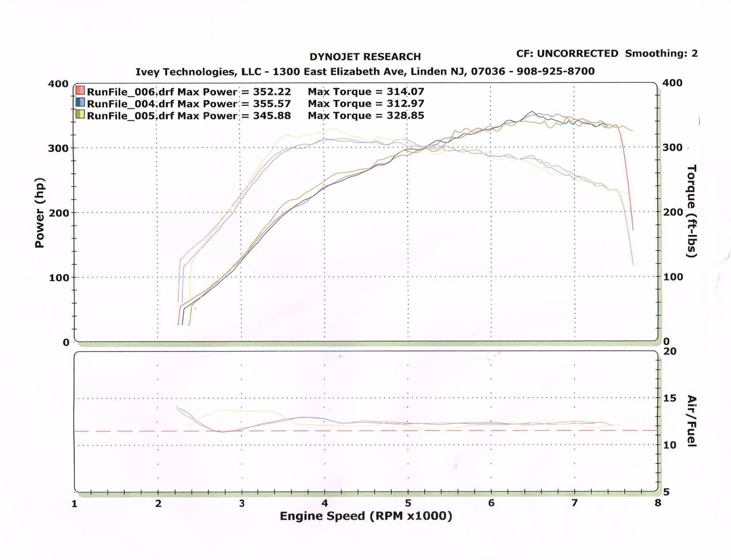Click the RunFile_004.drf Max Torque value
Image resolution: width=731 pixels, height=560 pixels.
tap(405, 103)
